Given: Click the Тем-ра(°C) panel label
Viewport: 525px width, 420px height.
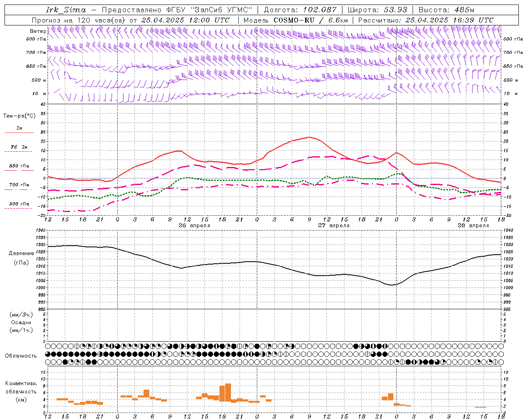Looking at the screenshot, I should [x=19, y=116].
